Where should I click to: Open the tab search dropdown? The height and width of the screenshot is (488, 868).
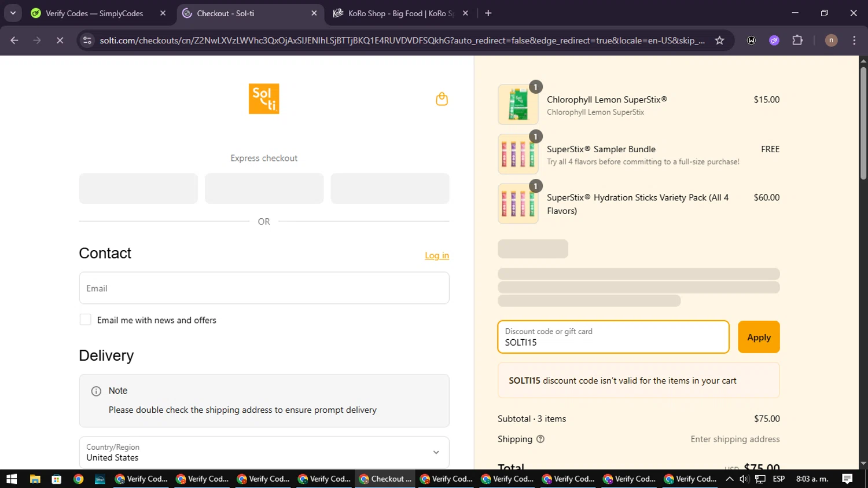tap(13, 13)
